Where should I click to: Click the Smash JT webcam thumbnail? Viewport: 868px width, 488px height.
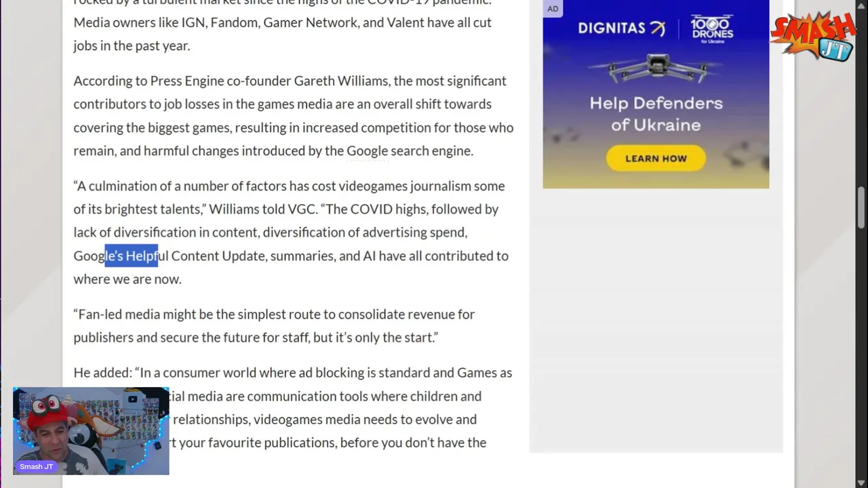coord(91,431)
